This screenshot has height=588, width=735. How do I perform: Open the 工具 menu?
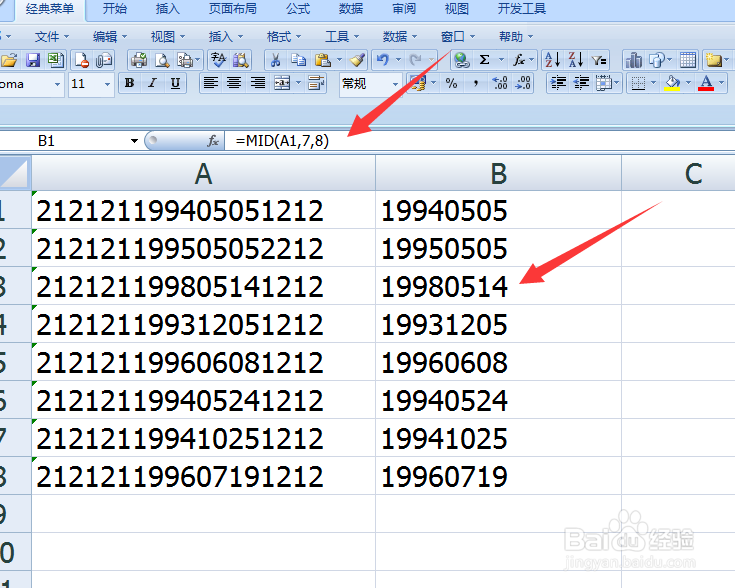pyautogui.click(x=342, y=37)
